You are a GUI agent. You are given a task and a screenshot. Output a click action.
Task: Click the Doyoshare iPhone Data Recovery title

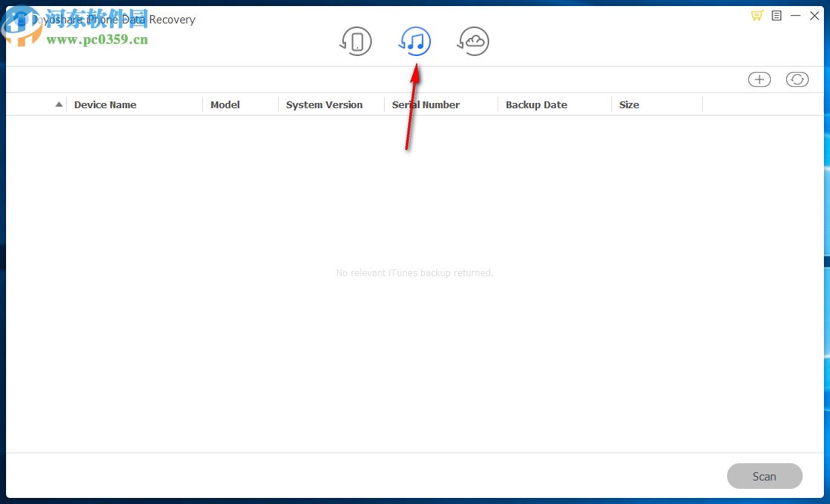(114, 19)
